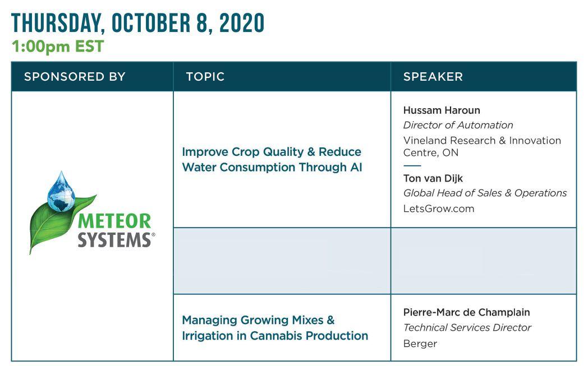Open Managing Growing Mixes & Irrigation topic
The height and width of the screenshot is (366, 588).
pyautogui.click(x=275, y=328)
